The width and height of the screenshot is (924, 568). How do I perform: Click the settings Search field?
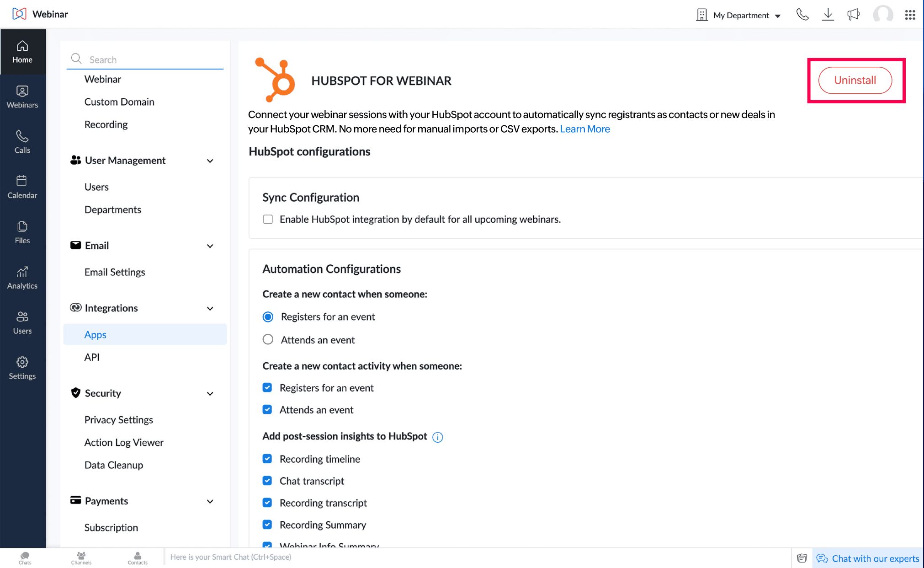click(x=145, y=59)
